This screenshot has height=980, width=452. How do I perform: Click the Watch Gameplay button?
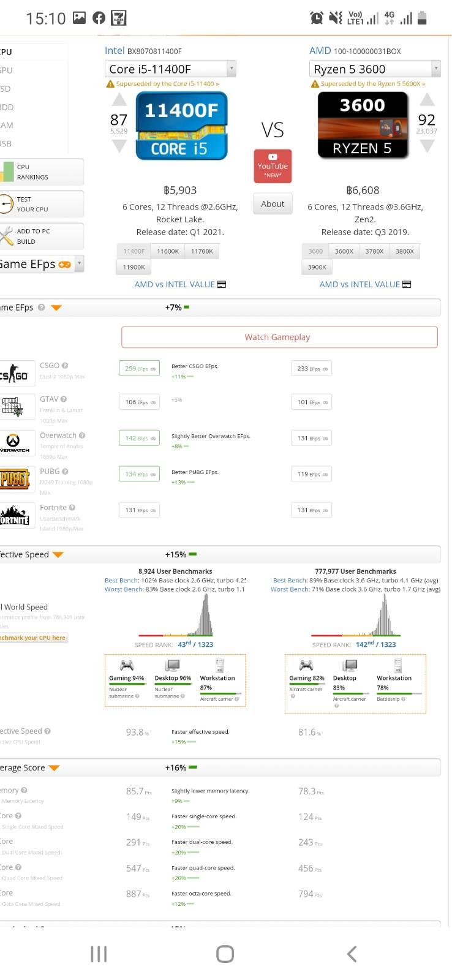click(279, 337)
